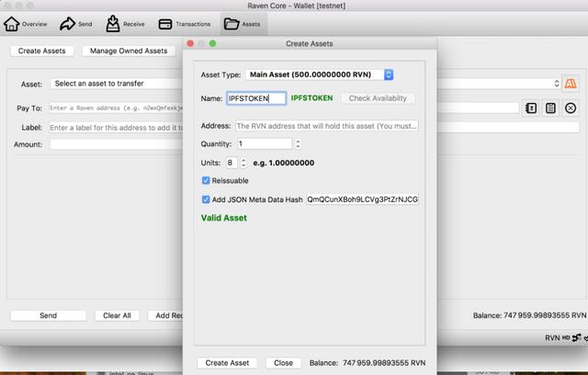Image resolution: width=588 pixels, height=375 pixels.
Task: Click the 'e.g. 1.00000000' example text
Action: pyautogui.click(x=284, y=163)
